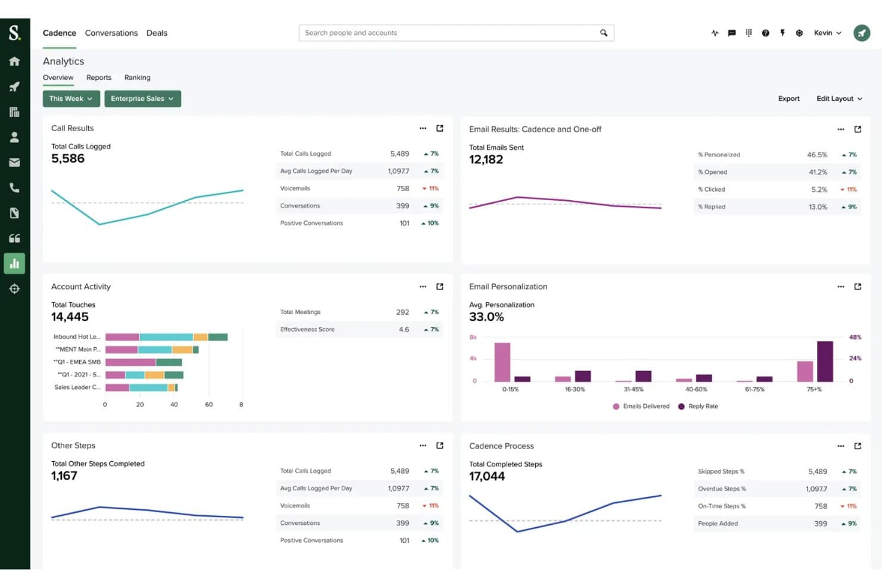Open the Home icon in sidebar
Screen dimensions: 882x588
[14, 61]
